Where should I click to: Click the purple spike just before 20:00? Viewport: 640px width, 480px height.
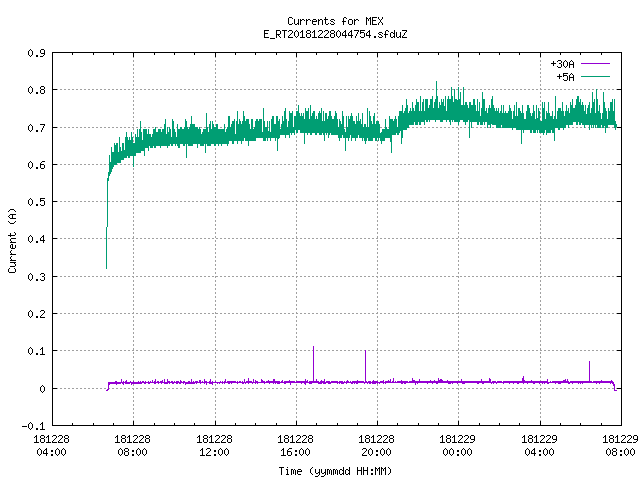coord(365,365)
